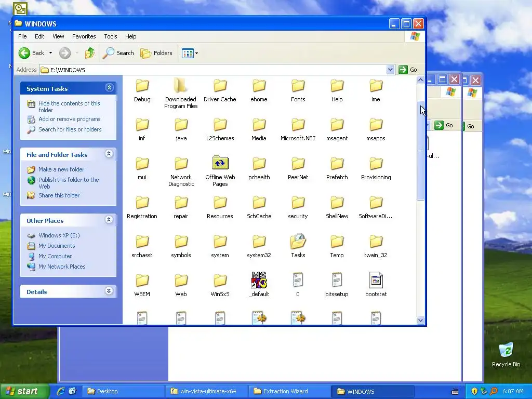Launch Internet Explorer from Quick Launch
Image resolution: width=532 pixels, height=399 pixels.
click(x=61, y=391)
